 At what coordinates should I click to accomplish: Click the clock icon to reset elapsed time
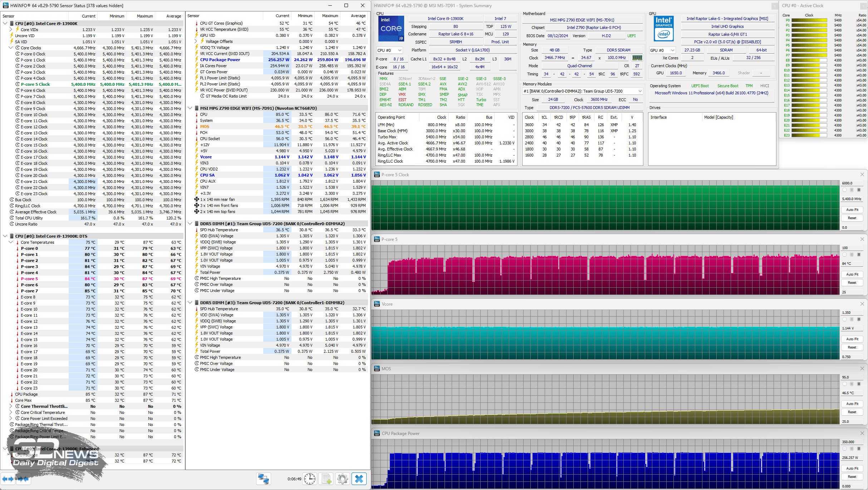309,479
